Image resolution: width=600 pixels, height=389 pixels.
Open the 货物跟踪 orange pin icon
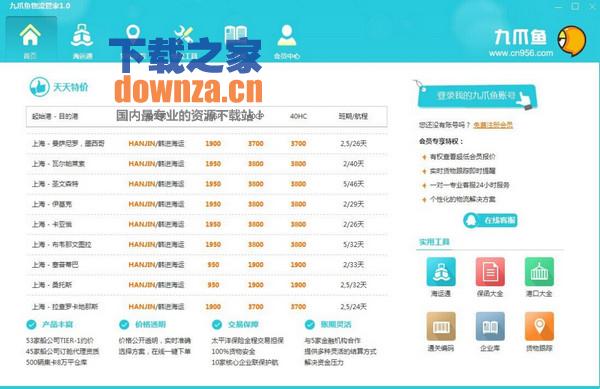(539, 326)
